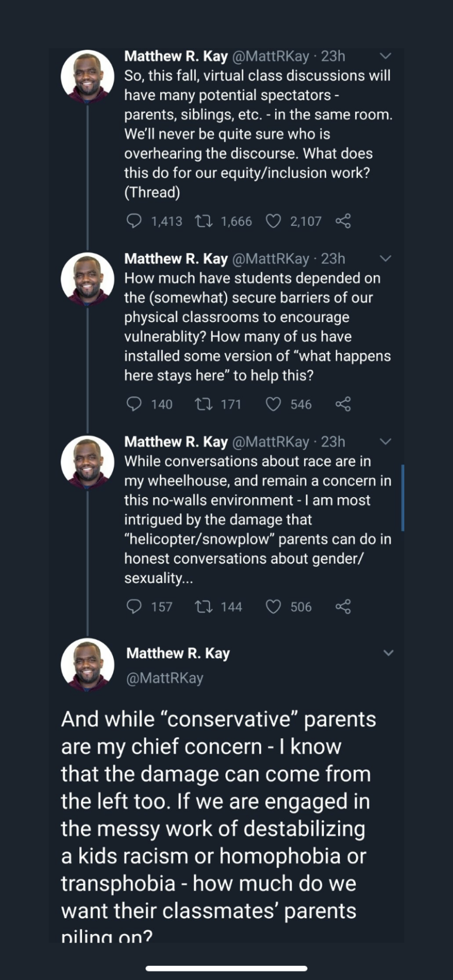Image resolution: width=453 pixels, height=980 pixels.
Task: View profile photo on the focused tweet
Action: pos(88,664)
